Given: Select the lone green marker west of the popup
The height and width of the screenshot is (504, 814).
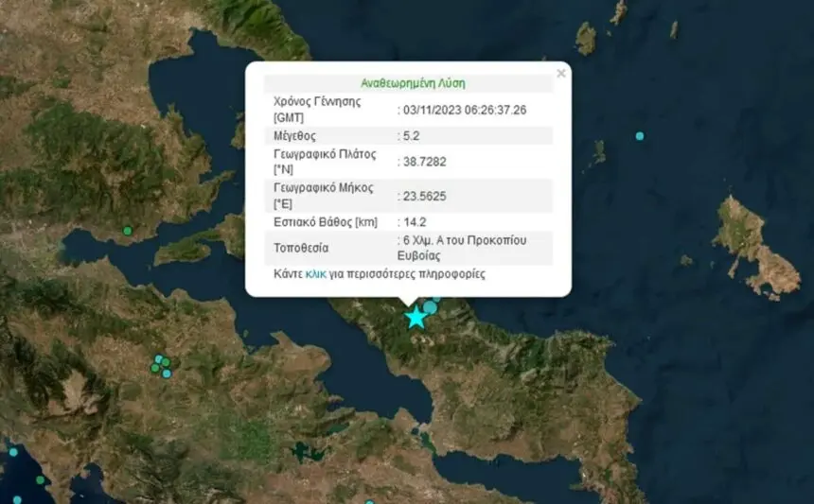Looking at the screenshot, I should pyautogui.click(x=127, y=231).
